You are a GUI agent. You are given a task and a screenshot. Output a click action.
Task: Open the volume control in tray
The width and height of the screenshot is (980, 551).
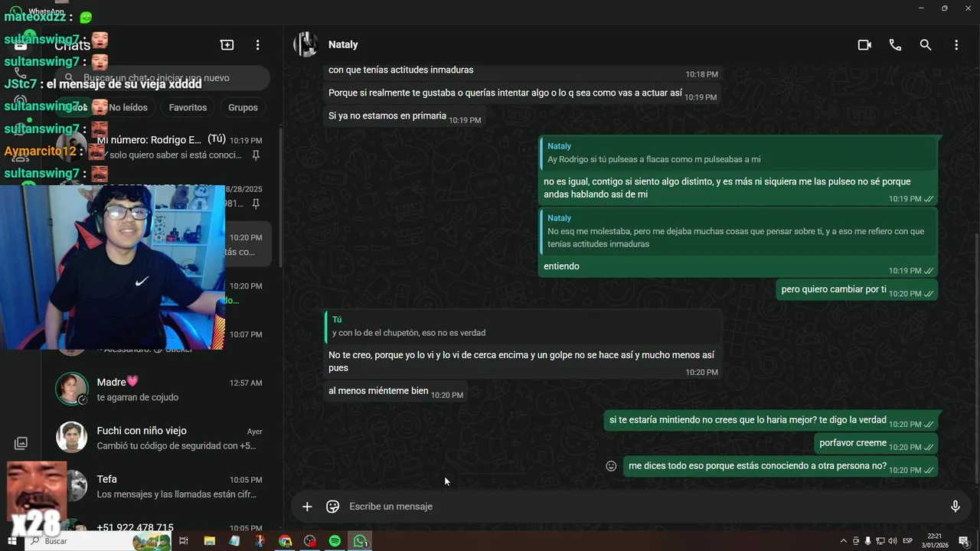pyautogui.click(x=893, y=541)
